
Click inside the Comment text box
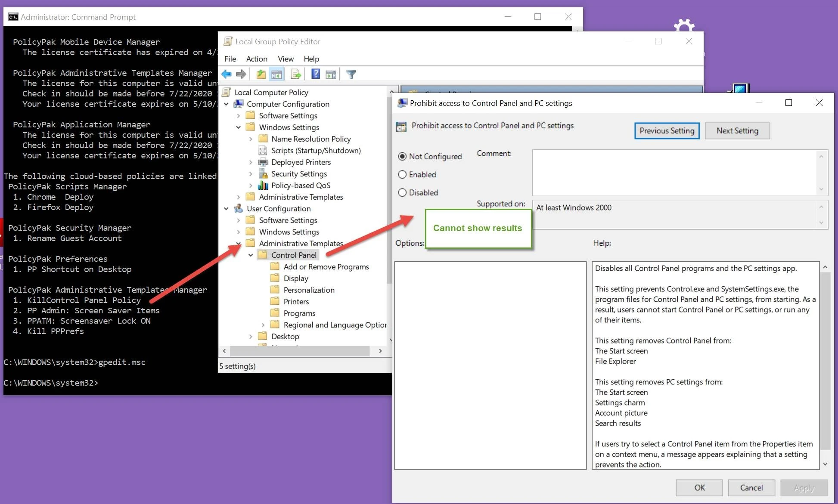point(674,172)
